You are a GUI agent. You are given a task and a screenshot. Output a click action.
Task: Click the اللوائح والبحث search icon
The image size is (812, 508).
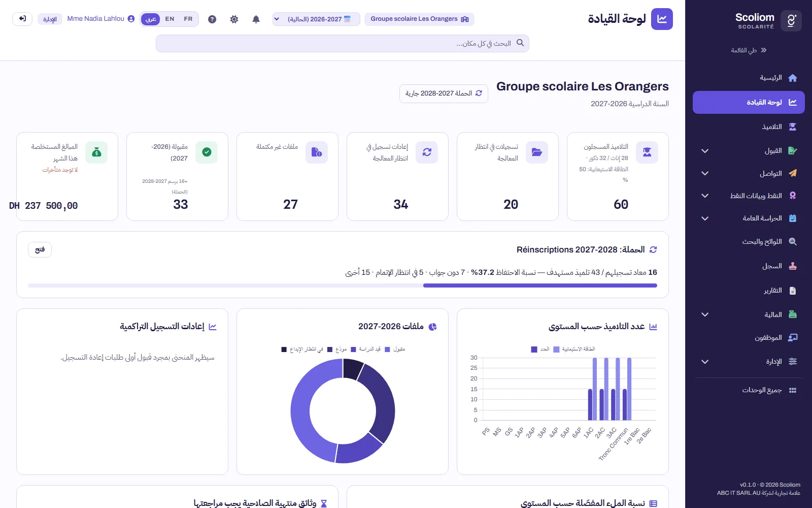click(x=793, y=241)
